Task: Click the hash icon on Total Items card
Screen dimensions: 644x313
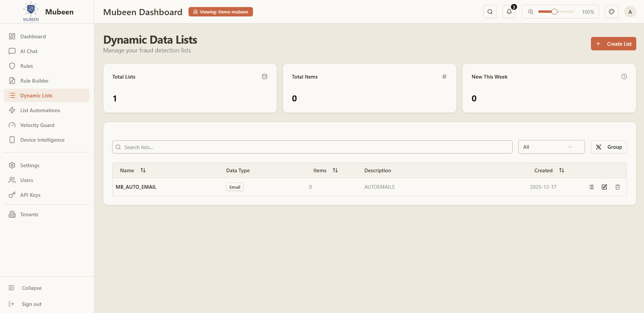Action: tap(444, 76)
